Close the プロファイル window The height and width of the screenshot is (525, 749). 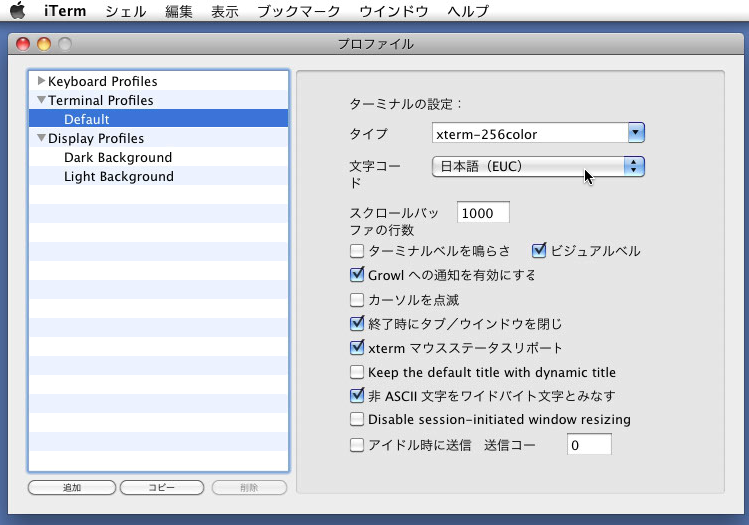click(23, 44)
